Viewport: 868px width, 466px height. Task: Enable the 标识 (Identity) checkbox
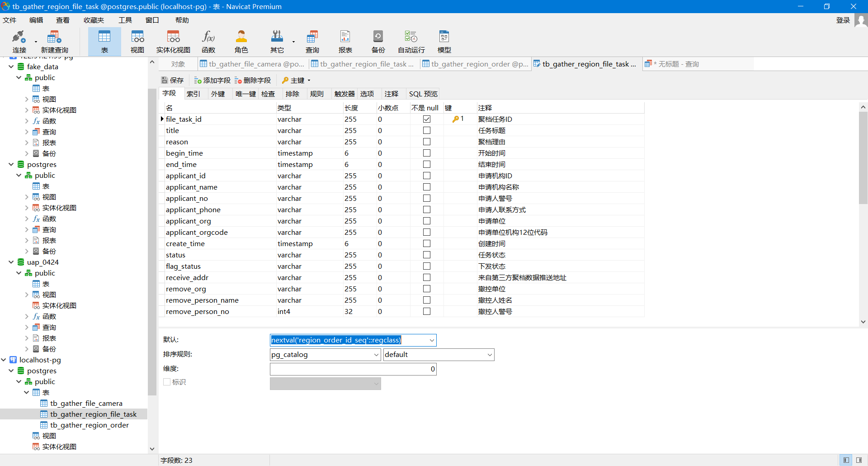click(x=167, y=382)
